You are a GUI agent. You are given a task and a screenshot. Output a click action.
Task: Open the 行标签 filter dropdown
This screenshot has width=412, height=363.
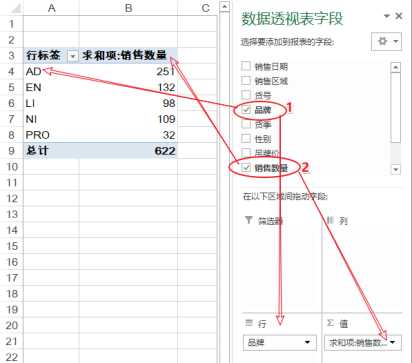coord(73,56)
